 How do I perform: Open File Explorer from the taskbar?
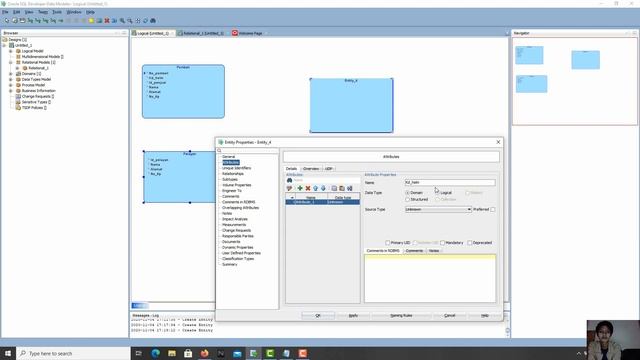(172, 353)
